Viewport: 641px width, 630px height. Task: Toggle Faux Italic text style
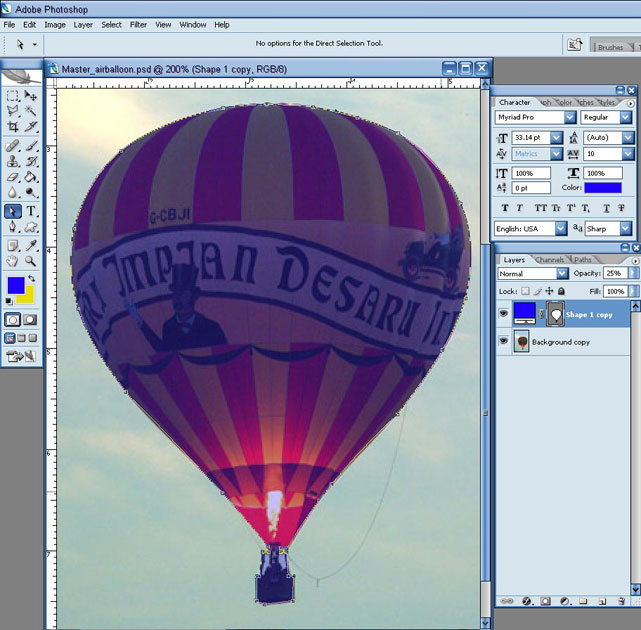[x=520, y=208]
